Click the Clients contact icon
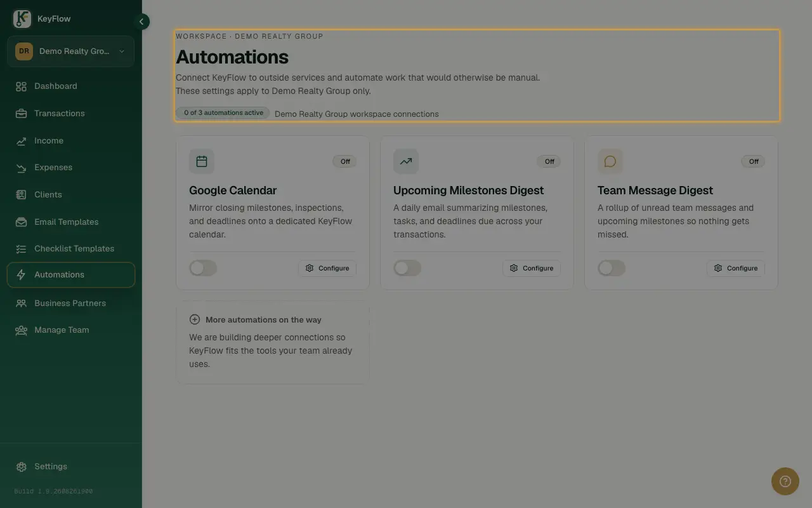The width and height of the screenshot is (812, 508). coord(22,195)
